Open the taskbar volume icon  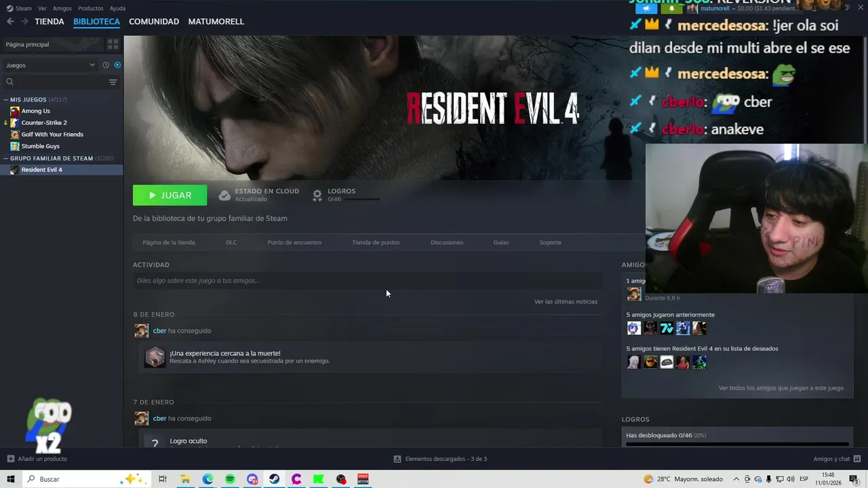(x=791, y=479)
